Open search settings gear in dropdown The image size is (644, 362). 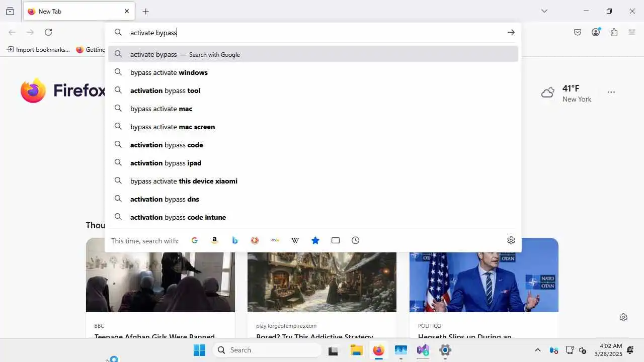click(511, 240)
